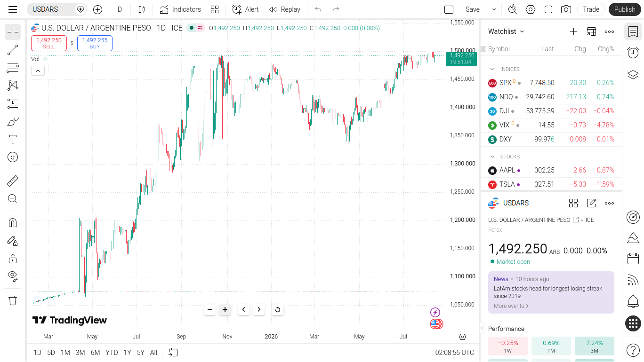
Task: Toggle hide all drawings eye icon
Action: point(13,275)
